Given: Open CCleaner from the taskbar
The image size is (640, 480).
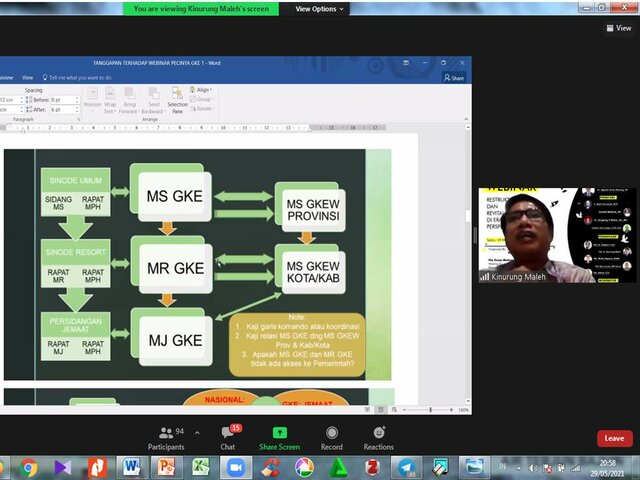Looking at the screenshot, I should pos(270,467).
